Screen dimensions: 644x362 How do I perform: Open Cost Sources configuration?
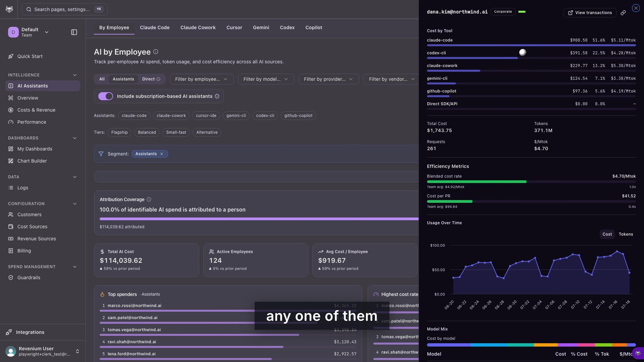[43, 227]
